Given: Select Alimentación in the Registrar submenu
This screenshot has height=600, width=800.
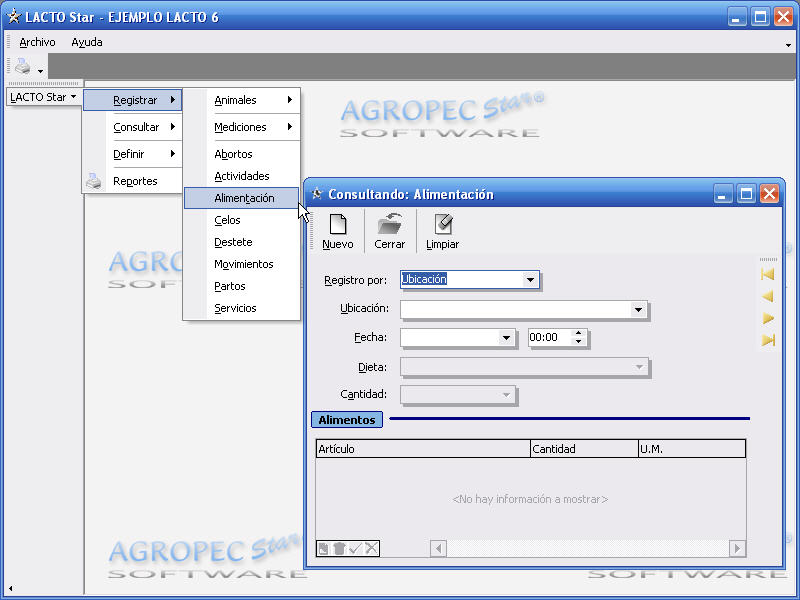Looking at the screenshot, I should (241, 198).
